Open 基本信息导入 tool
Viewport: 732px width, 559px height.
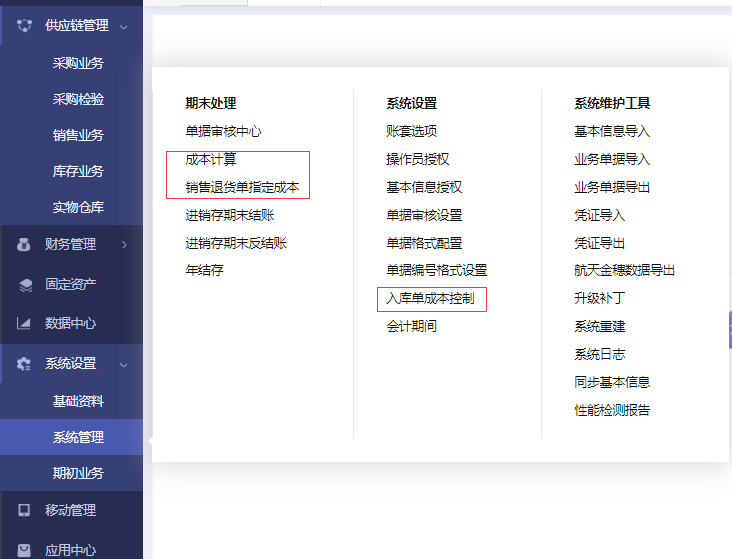(x=612, y=131)
